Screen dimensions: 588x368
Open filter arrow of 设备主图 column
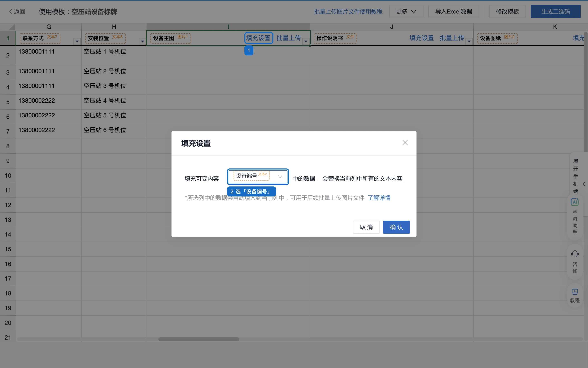point(306,41)
